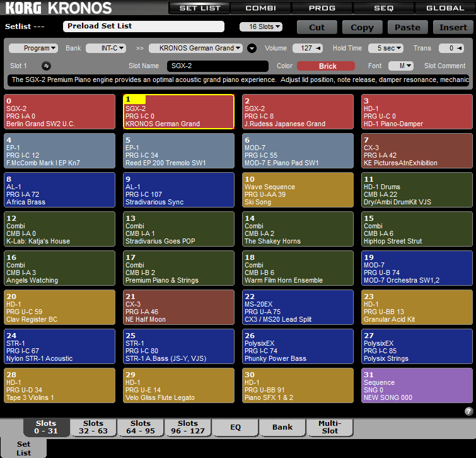Open the Program type dropdown

[33, 48]
